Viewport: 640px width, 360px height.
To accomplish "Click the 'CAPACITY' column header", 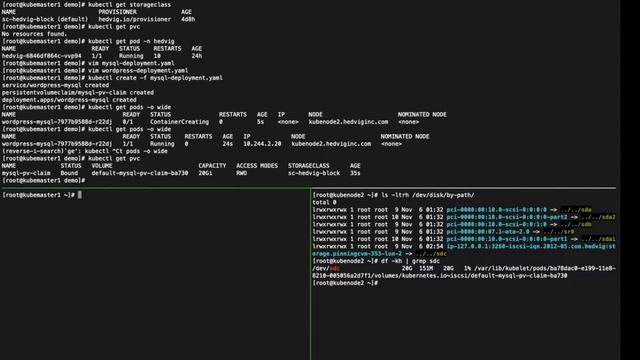I will click(x=212, y=166).
